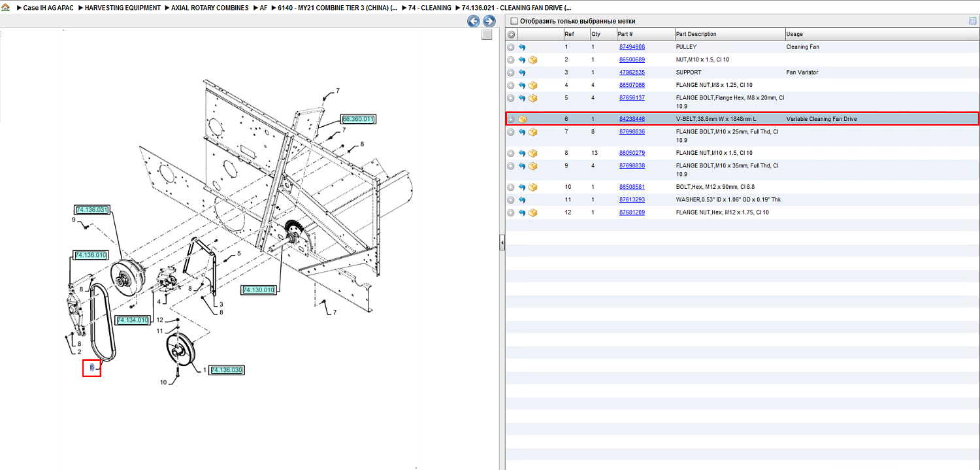The image size is (980, 470).
Task: Open diagram reference label 74.136.010
Action: point(91,255)
